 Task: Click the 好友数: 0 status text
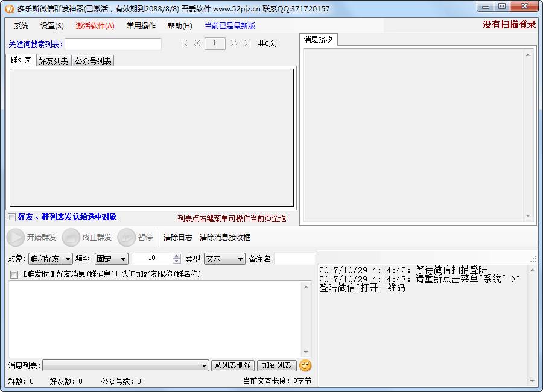pyautogui.click(x=66, y=381)
